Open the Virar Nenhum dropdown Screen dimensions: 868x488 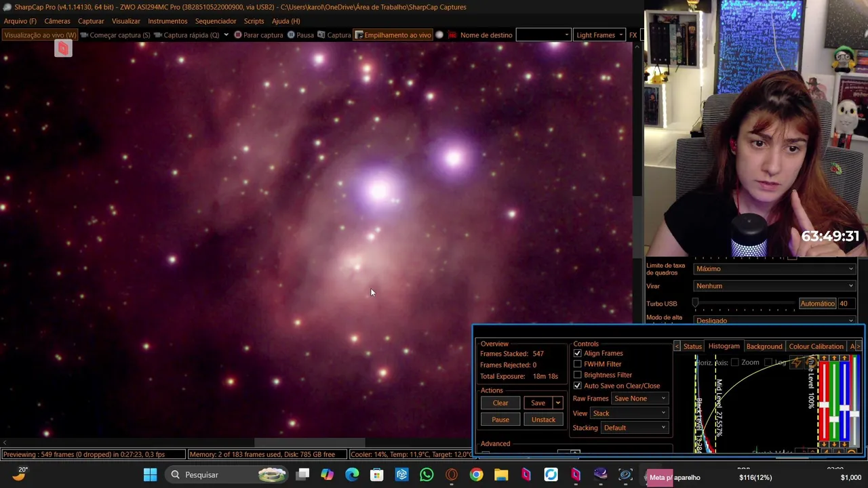pos(774,286)
